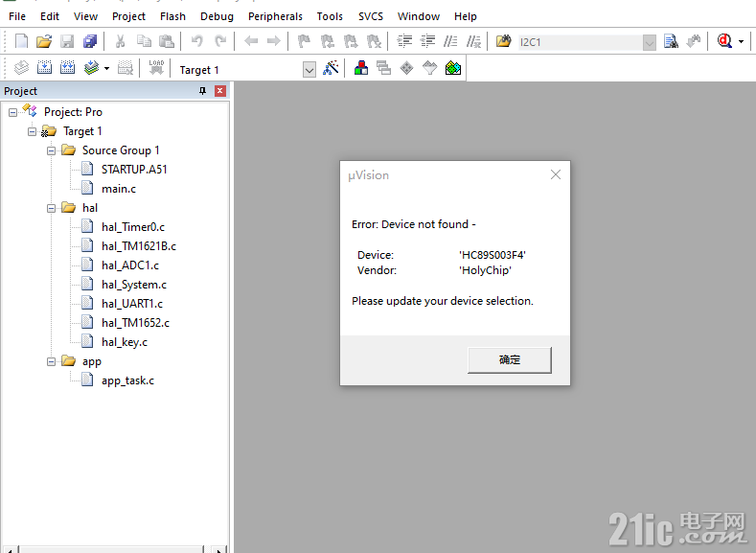756x553 pixels.
Task: Confirm error dialog with 确定 button
Action: [x=510, y=359]
